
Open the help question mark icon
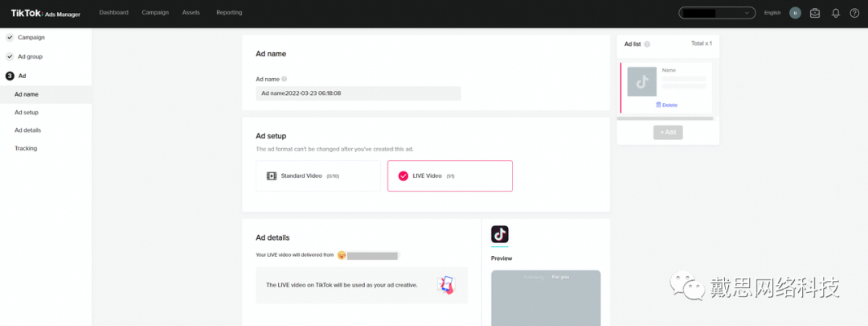pos(854,13)
